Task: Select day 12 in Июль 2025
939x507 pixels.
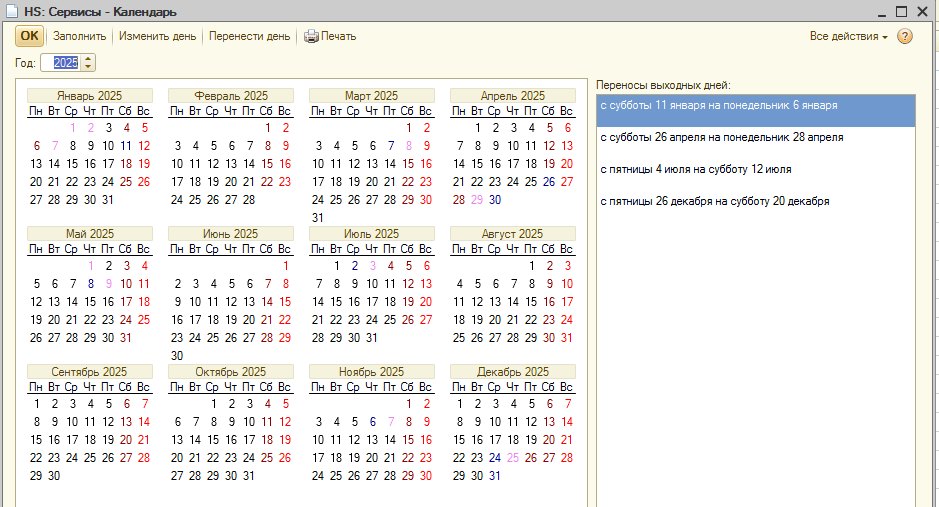Action: tap(408, 284)
